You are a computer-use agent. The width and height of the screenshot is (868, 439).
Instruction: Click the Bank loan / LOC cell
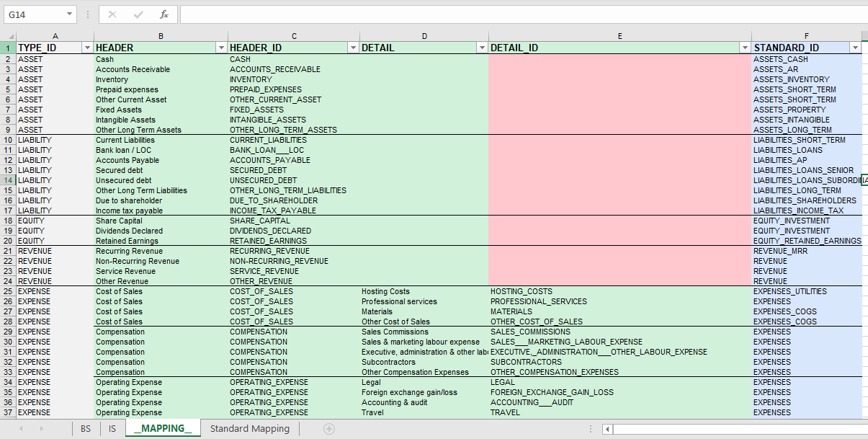161,150
